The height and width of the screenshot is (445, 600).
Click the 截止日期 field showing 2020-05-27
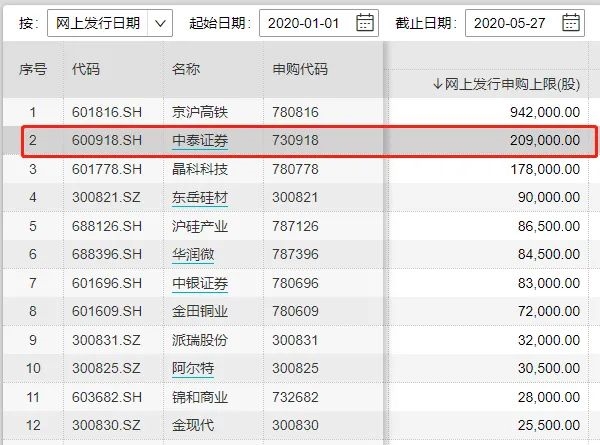pyautogui.click(x=525, y=23)
